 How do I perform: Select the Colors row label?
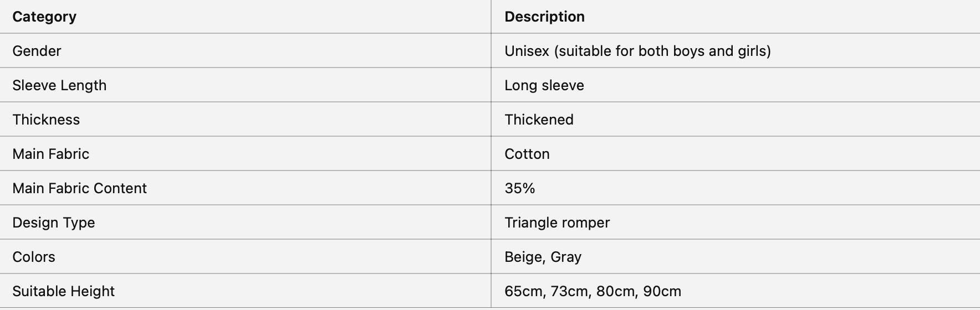(x=34, y=257)
